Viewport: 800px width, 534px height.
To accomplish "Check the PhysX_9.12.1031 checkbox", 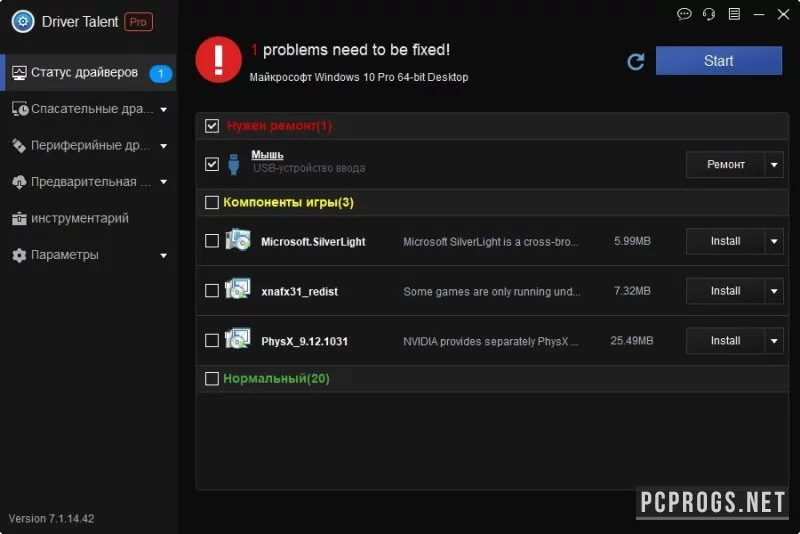I will point(212,340).
